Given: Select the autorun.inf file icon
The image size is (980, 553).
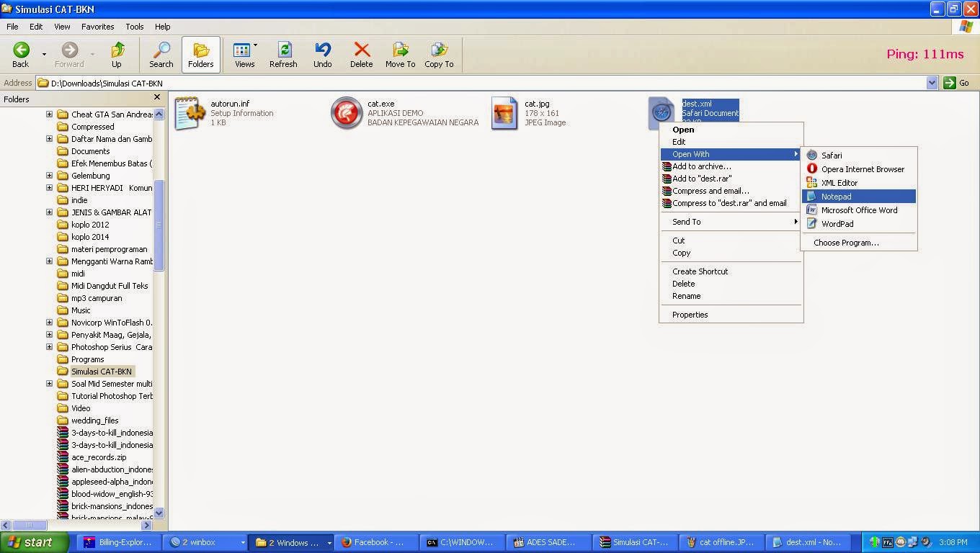Looking at the screenshot, I should pyautogui.click(x=190, y=113).
